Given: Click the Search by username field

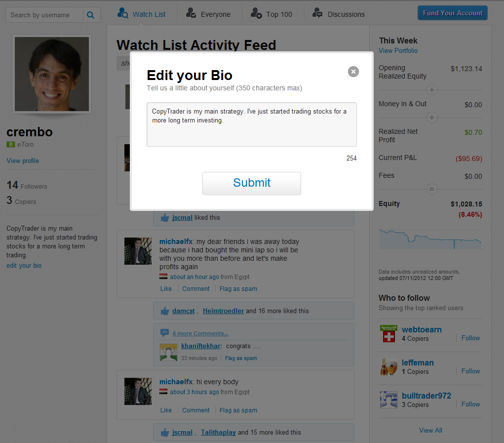Looking at the screenshot, I should tap(44, 15).
